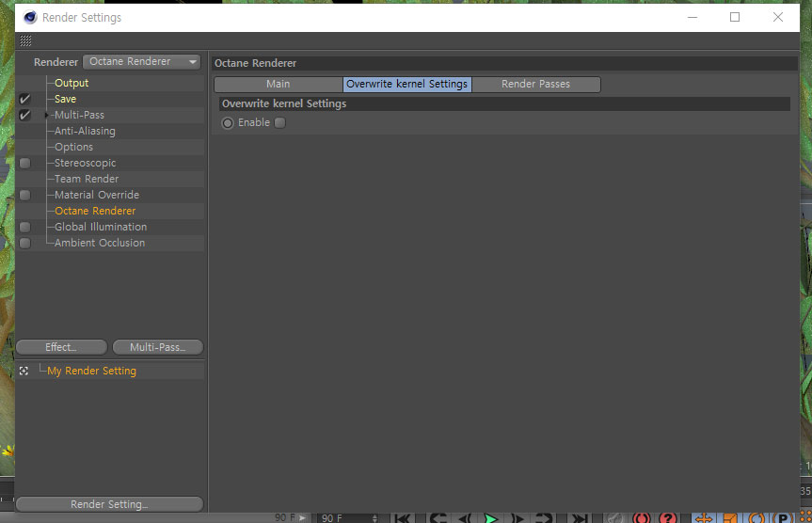Click the My Render Setting preset icon
This screenshot has height=523, width=812.
tap(24, 372)
